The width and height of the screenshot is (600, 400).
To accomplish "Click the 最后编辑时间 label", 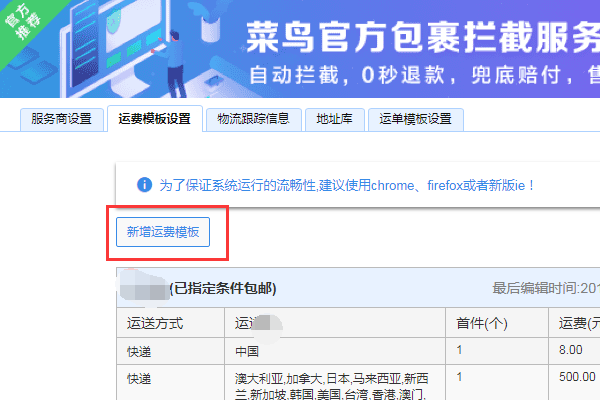I will pyautogui.click(x=546, y=288).
